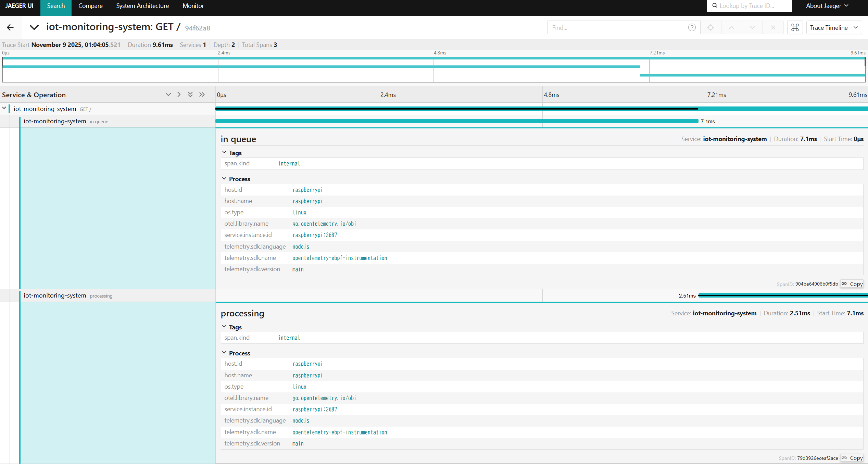Click the keyboard shortcuts icon
This screenshot has width=868, height=466.
pos(795,27)
